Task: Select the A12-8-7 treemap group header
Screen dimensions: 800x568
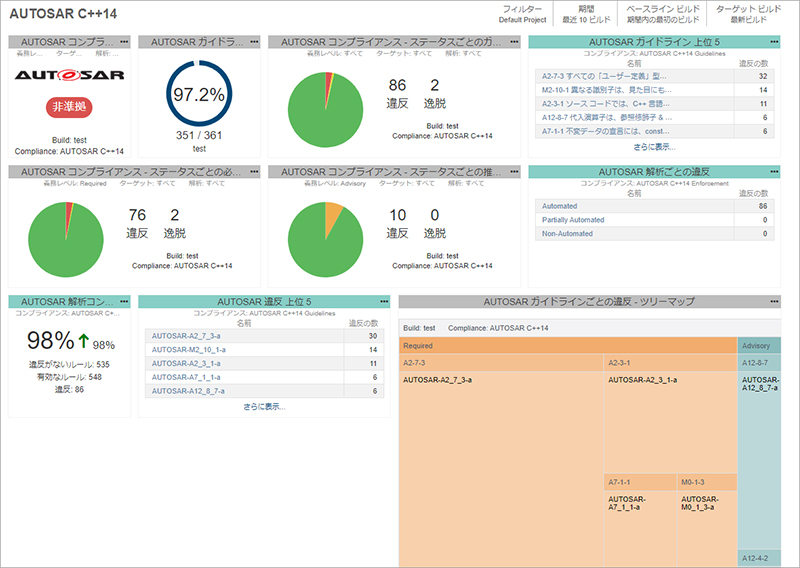Action: 759,363
